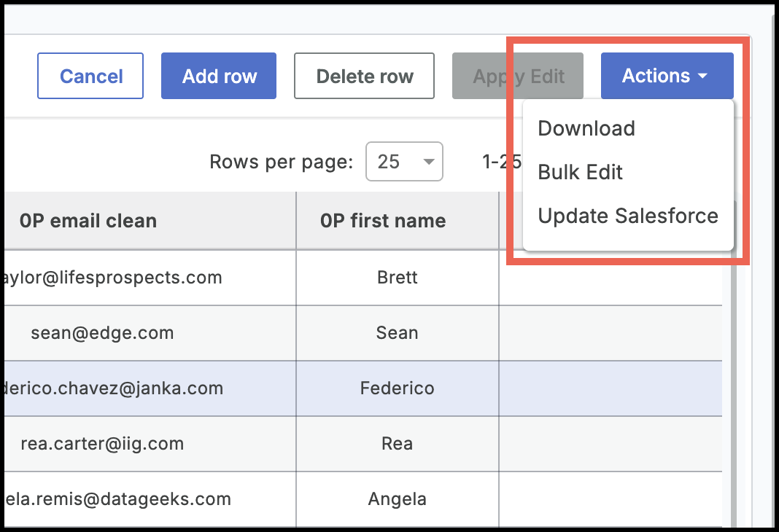Click the Rows per page arrow icon
779x532 pixels.
429,161
